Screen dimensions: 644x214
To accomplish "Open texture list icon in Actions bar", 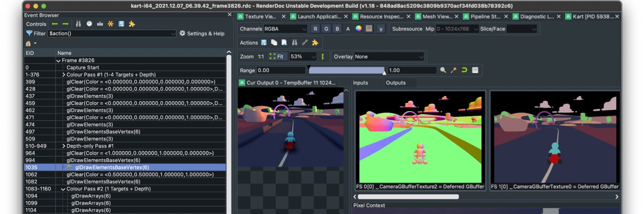I will 284,42.
